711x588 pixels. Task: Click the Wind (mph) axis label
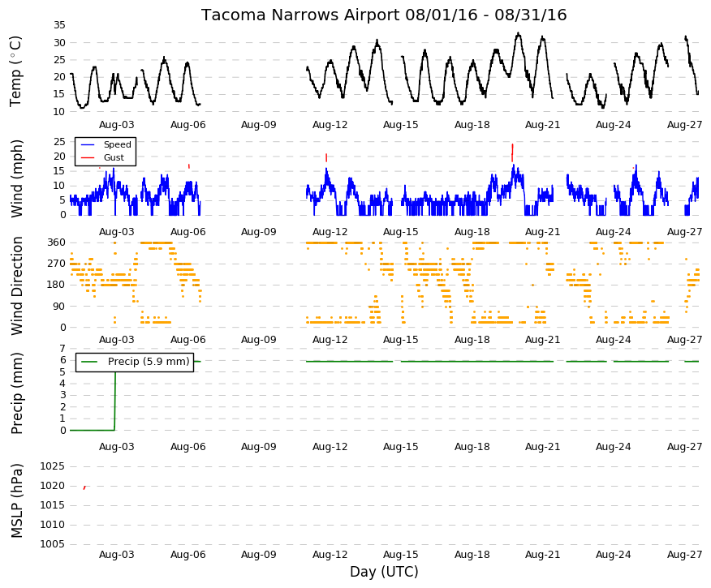(16, 178)
